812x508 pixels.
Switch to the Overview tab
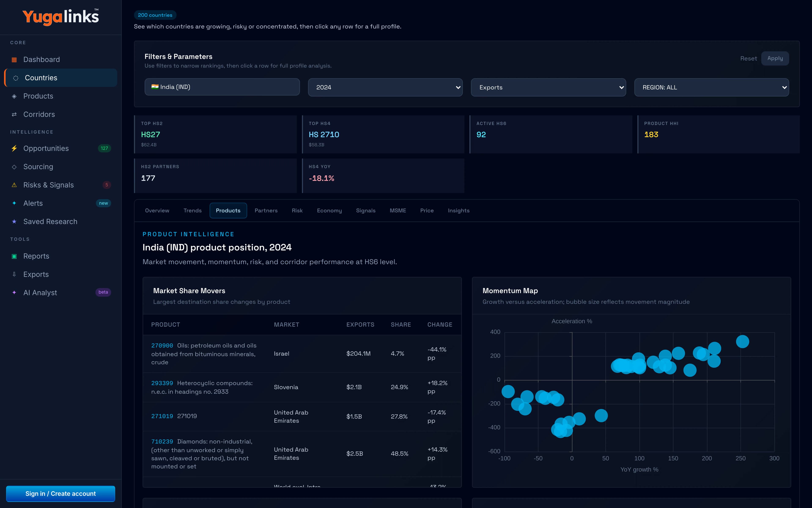pyautogui.click(x=157, y=211)
